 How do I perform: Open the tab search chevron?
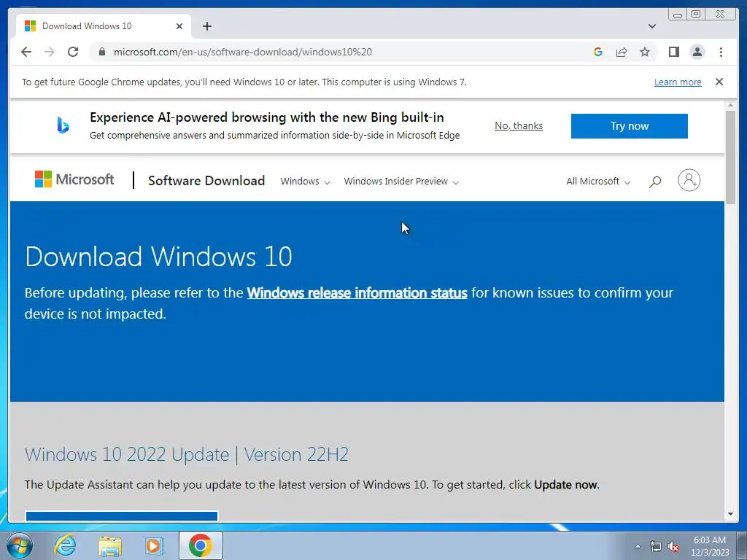pyautogui.click(x=651, y=26)
